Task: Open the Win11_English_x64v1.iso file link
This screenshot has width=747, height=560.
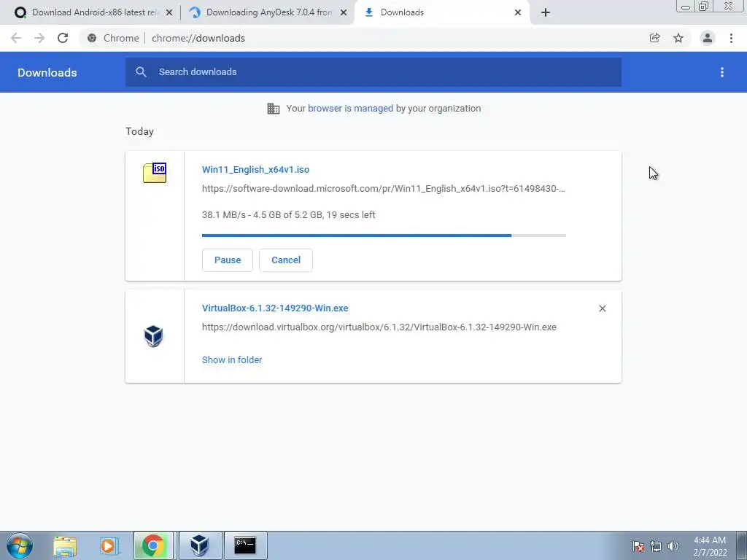Action: tap(256, 169)
